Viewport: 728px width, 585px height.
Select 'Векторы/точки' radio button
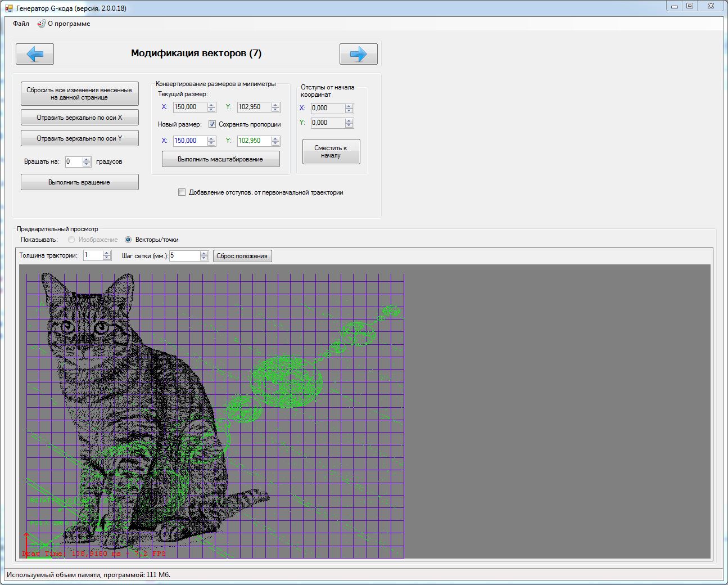[x=128, y=240]
